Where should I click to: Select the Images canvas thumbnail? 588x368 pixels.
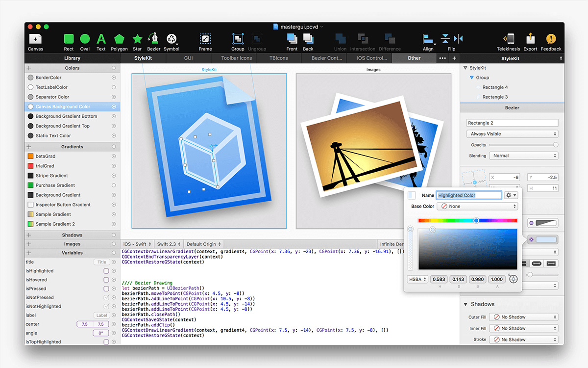tap(373, 151)
